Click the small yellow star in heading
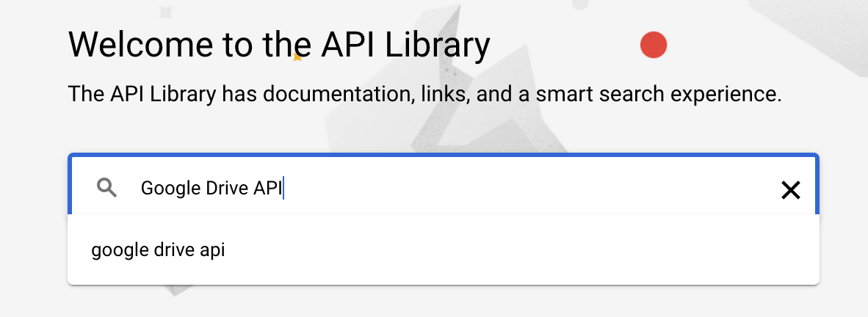Image resolution: width=868 pixels, height=317 pixels. coord(297,56)
